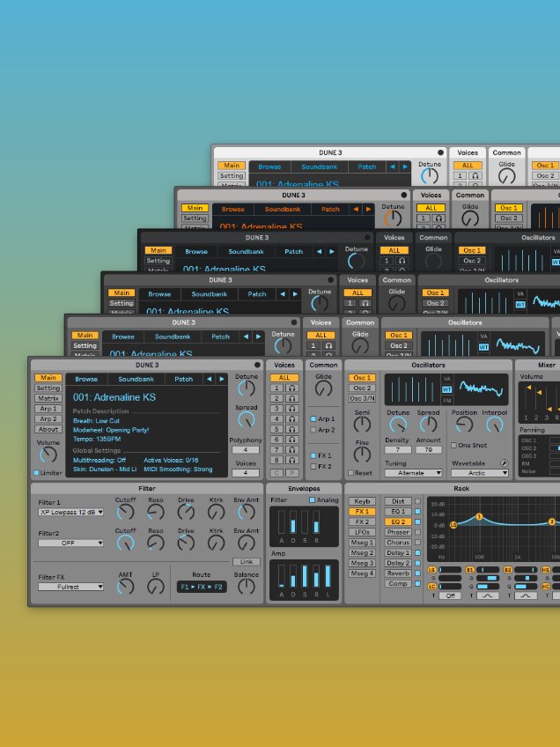Click the B1 band badge
560x747 pixels.
tap(470, 570)
